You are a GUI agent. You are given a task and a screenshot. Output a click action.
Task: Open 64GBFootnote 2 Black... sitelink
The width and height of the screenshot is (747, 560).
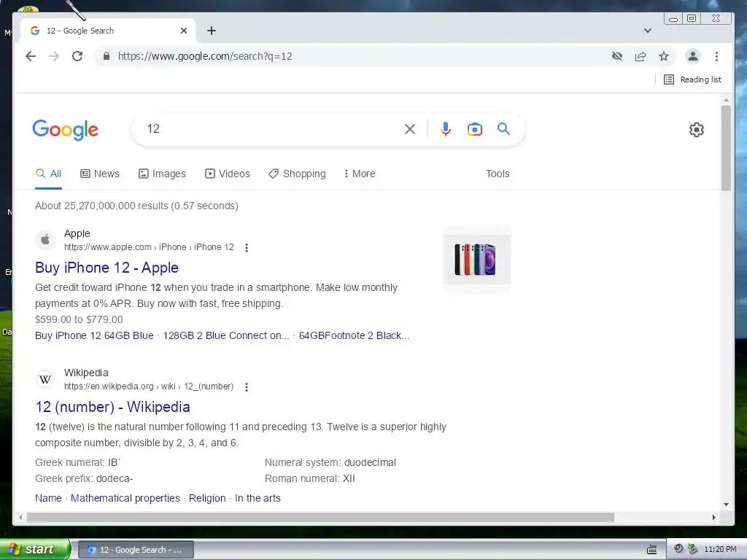(x=354, y=335)
